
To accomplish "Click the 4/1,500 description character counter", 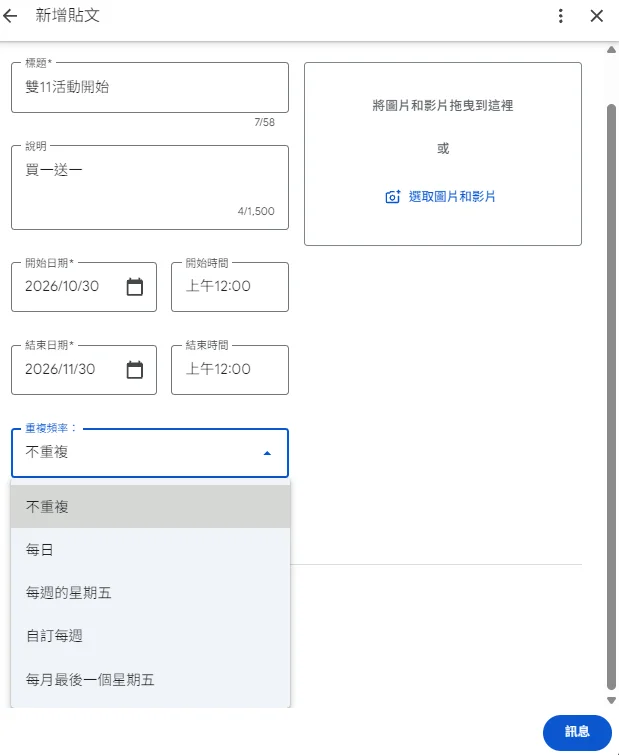I will [256, 211].
